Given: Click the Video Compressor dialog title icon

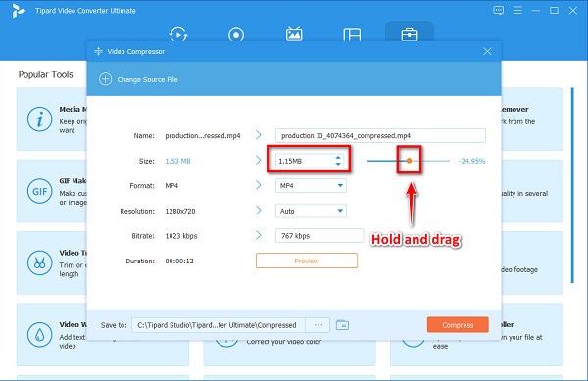Looking at the screenshot, I should [98, 51].
